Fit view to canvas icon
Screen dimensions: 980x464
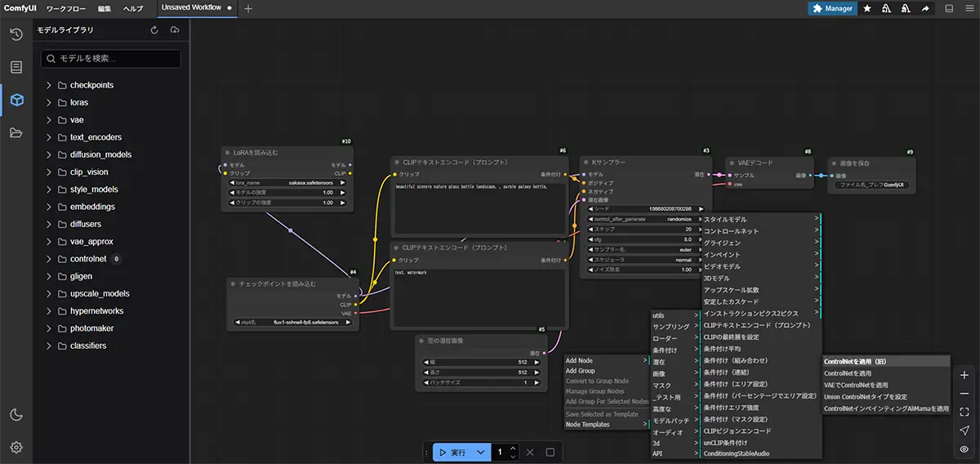point(964,412)
